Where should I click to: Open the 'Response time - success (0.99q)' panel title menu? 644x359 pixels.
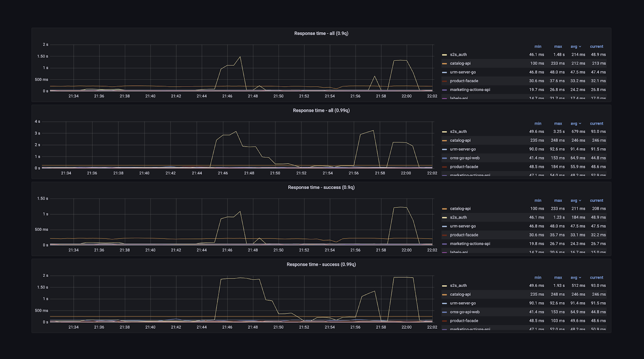pos(321,264)
